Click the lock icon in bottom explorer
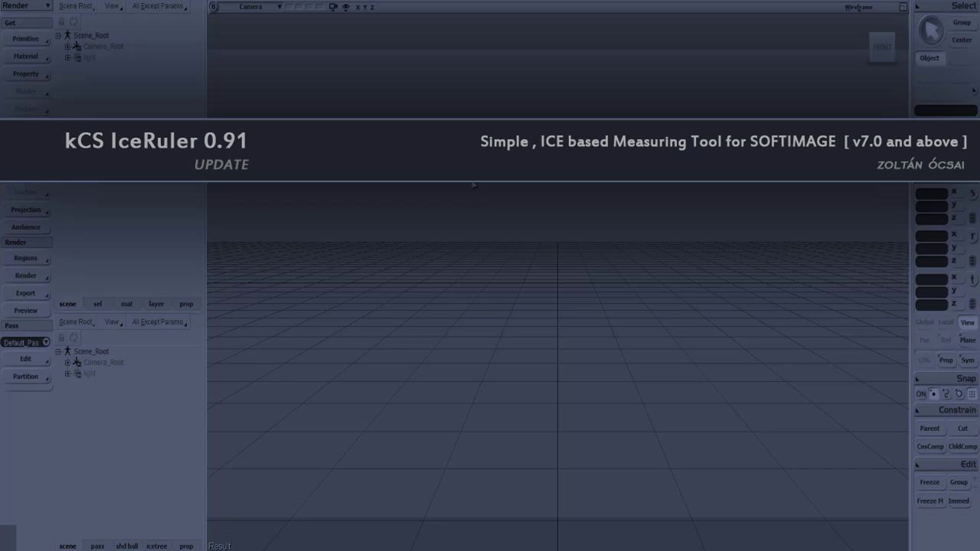The height and width of the screenshot is (551, 980). click(61, 337)
